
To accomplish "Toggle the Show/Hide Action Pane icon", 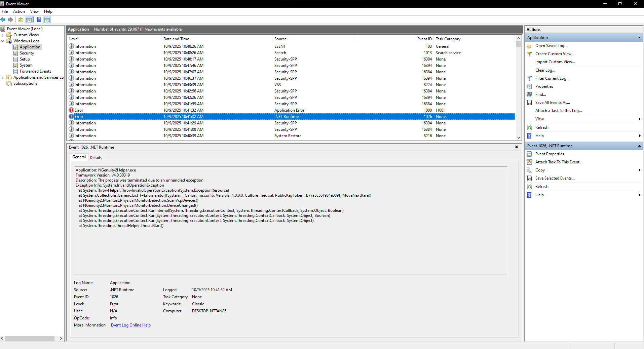I will click(x=47, y=20).
